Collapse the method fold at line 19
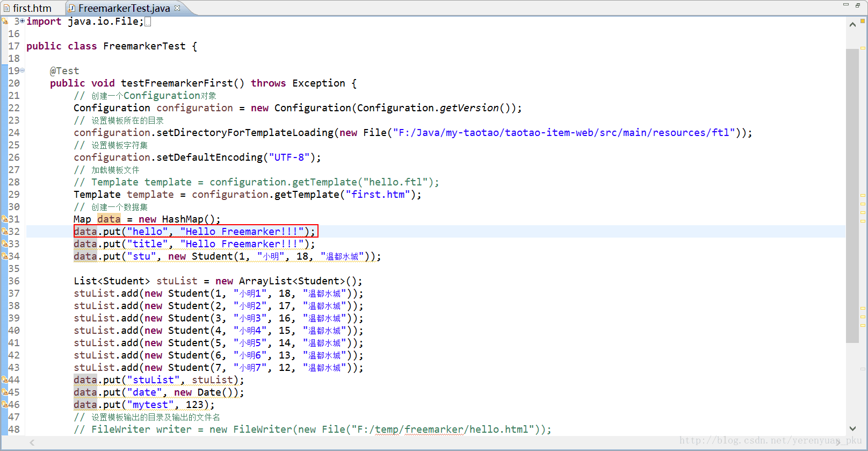This screenshot has height=451, width=868. (23, 70)
